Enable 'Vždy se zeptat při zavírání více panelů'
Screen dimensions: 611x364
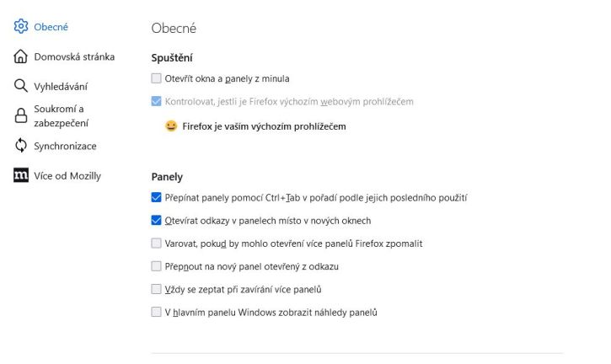pyautogui.click(x=156, y=289)
